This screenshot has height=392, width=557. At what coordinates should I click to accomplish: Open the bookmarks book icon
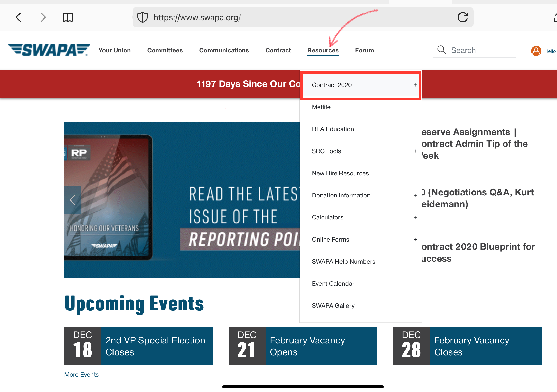click(68, 17)
